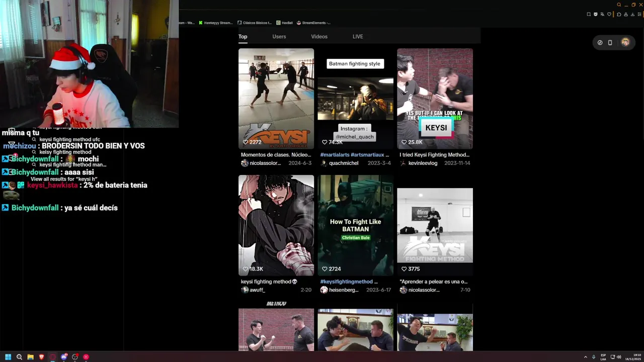The height and width of the screenshot is (362, 644).
Task: Click the TikTok coins icon
Action: (600, 43)
